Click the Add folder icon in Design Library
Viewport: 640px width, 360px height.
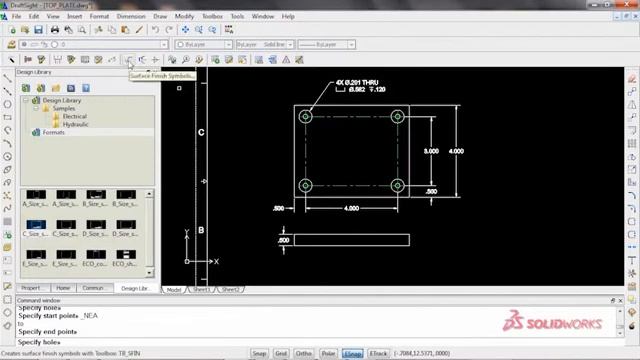(x=56, y=88)
